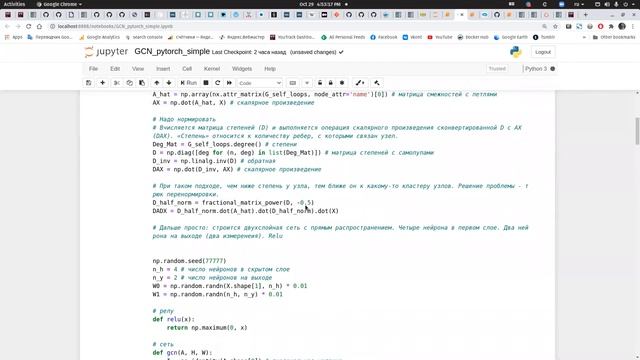This screenshot has width=640, height=360.
Task: Insert a cell below with the plus icon
Action: [x=102, y=83]
